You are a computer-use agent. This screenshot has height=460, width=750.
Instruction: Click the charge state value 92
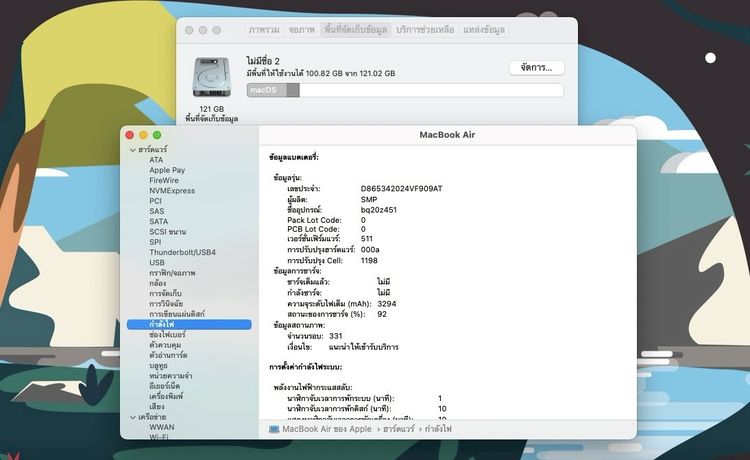coord(382,314)
